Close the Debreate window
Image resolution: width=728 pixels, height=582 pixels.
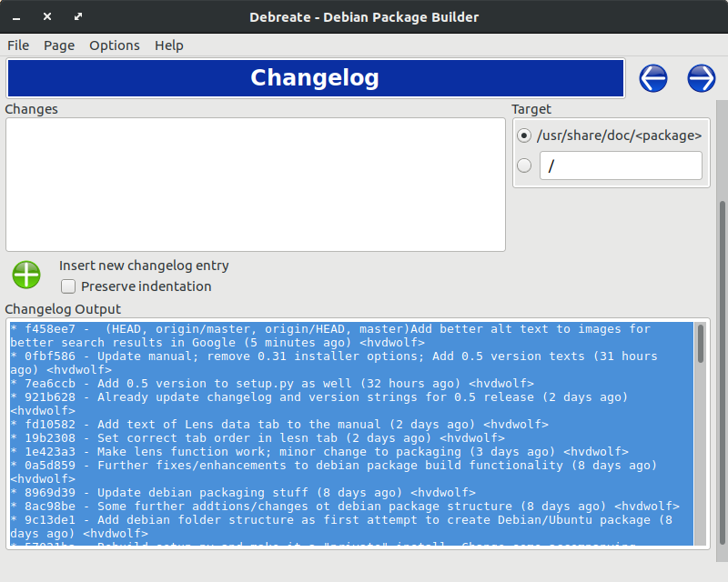(47, 16)
